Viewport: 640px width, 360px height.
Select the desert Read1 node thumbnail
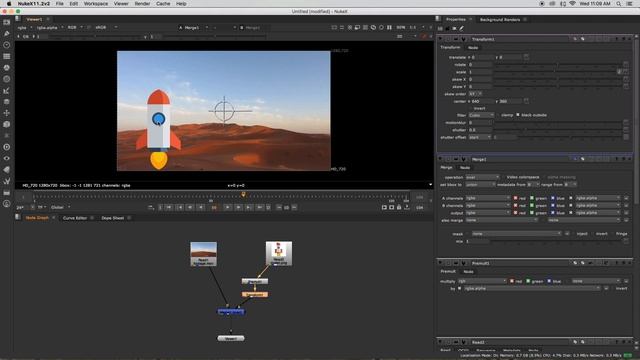coord(204,254)
